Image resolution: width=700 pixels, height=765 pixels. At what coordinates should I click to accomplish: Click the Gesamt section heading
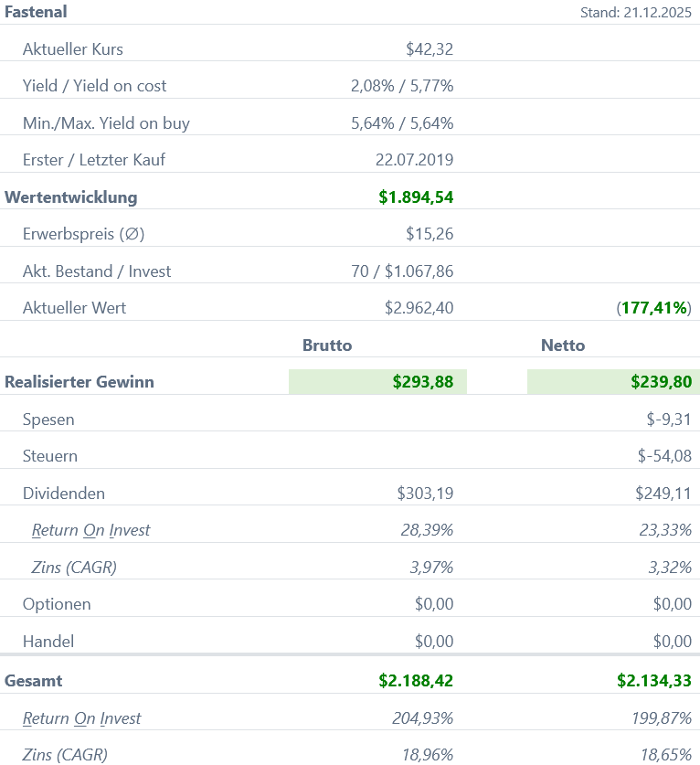34,681
